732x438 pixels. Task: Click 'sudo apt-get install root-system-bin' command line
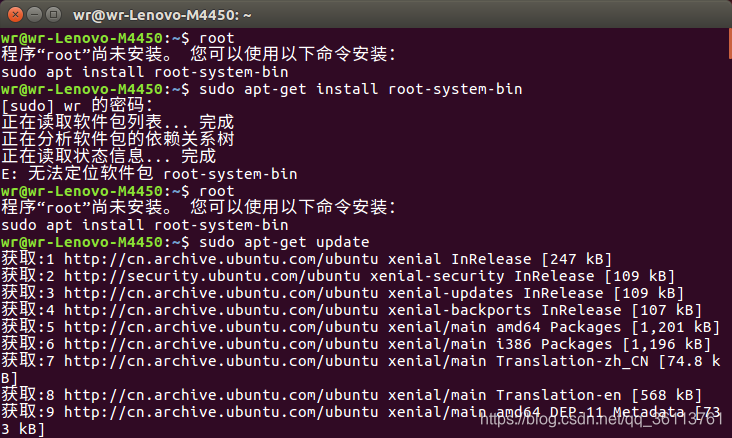pyautogui.click(x=360, y=89)
